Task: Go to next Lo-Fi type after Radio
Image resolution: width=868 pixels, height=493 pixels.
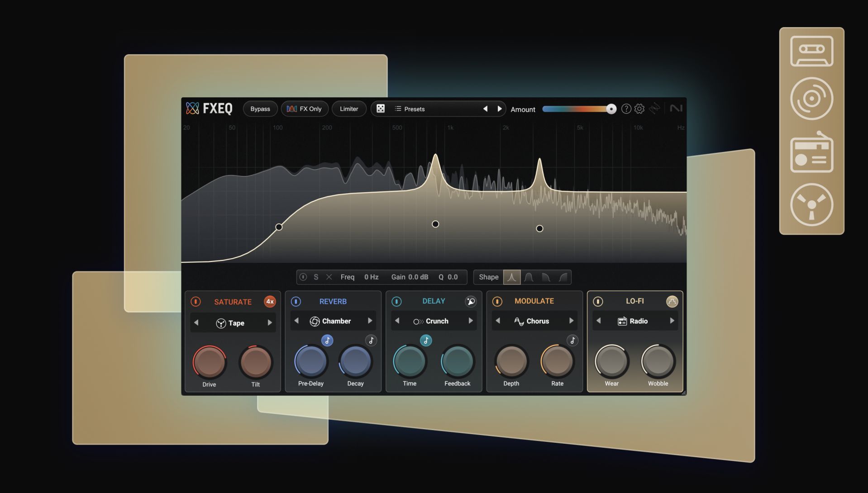Action: (x=672, y=321)
